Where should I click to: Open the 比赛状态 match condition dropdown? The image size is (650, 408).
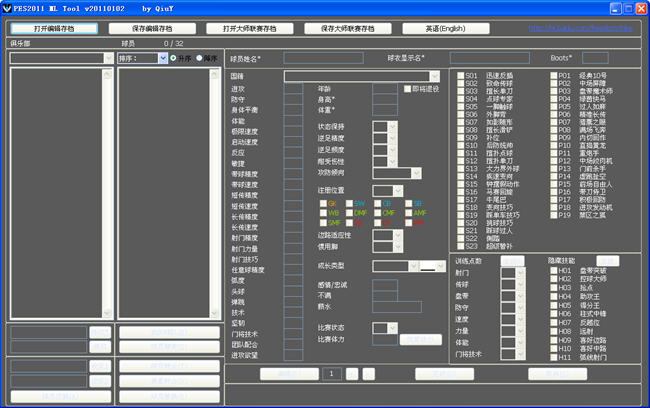point(386,328)
